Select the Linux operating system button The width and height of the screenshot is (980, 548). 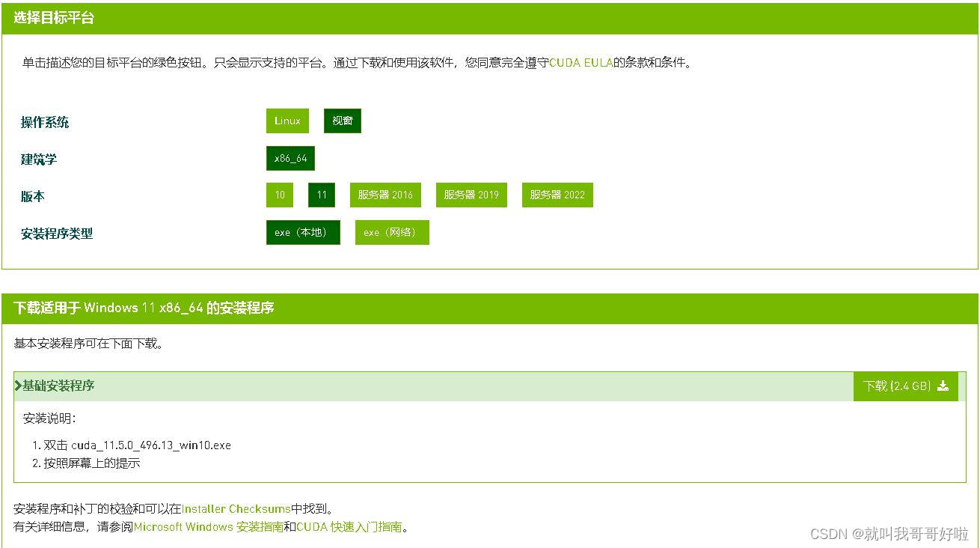pos(287,121)
